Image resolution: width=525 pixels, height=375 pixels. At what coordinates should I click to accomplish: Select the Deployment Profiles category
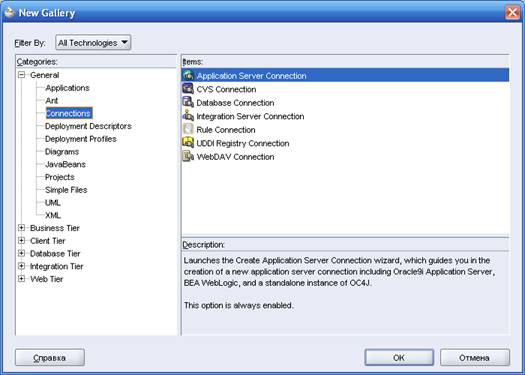tap(81, 139)
